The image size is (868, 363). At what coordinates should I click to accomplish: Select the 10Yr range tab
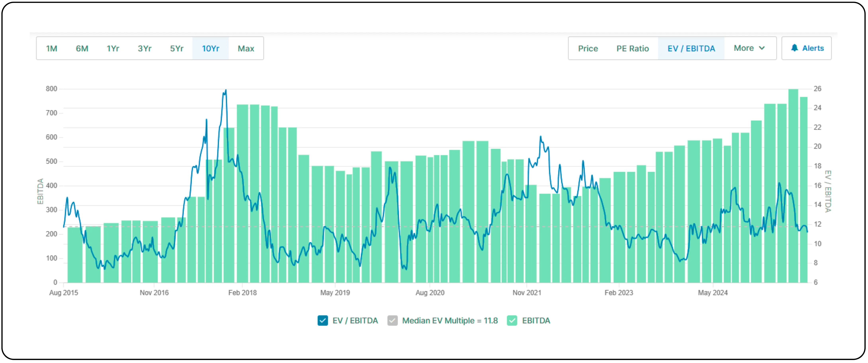pyautogui.click(x=211, y=49)
